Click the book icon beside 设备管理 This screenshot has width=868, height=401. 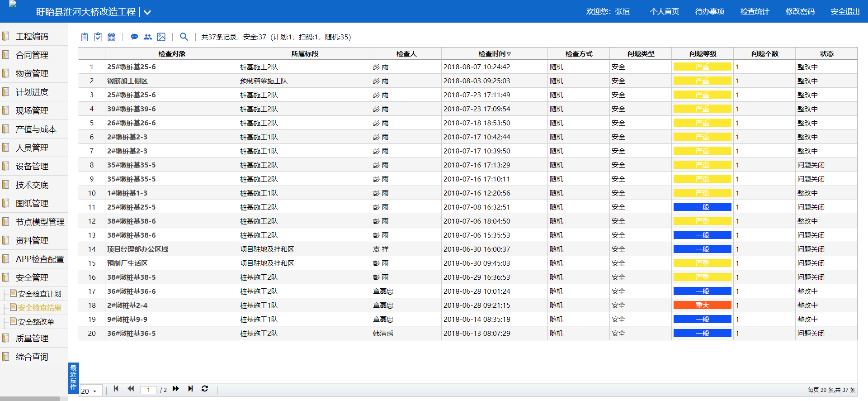click(6, 166)
